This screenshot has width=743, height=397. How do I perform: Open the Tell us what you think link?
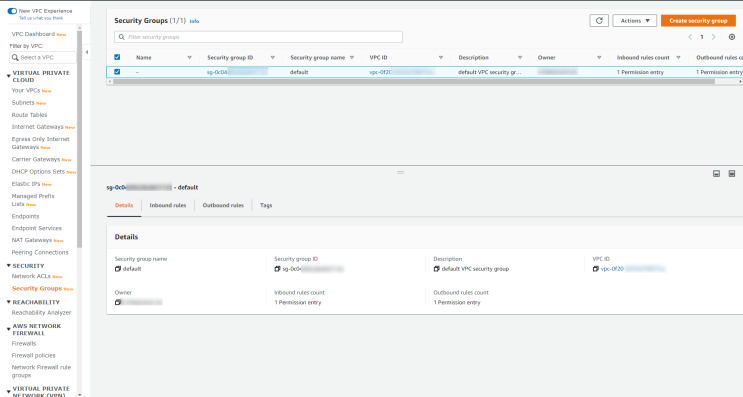click(x=41, y=18)
